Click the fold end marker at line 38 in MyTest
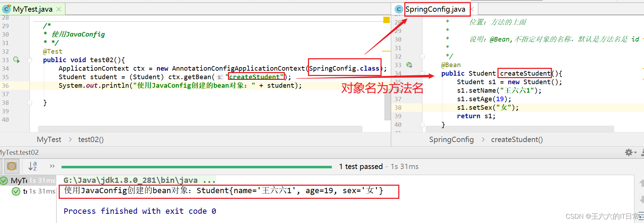Image resolution: width=644 pixels, height=223 pixels. (x=30, y=103)
